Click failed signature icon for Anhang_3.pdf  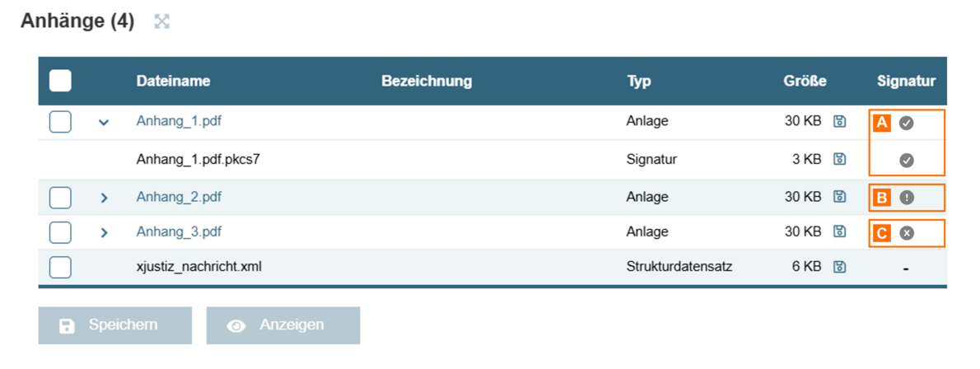(x=907, y=233)
